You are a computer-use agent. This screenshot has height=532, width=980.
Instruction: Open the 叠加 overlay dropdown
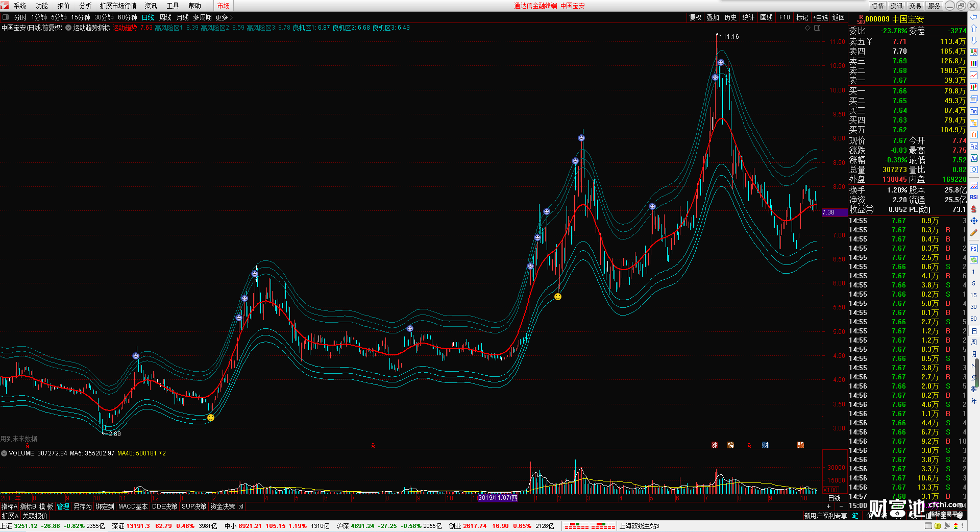(713, 17)
